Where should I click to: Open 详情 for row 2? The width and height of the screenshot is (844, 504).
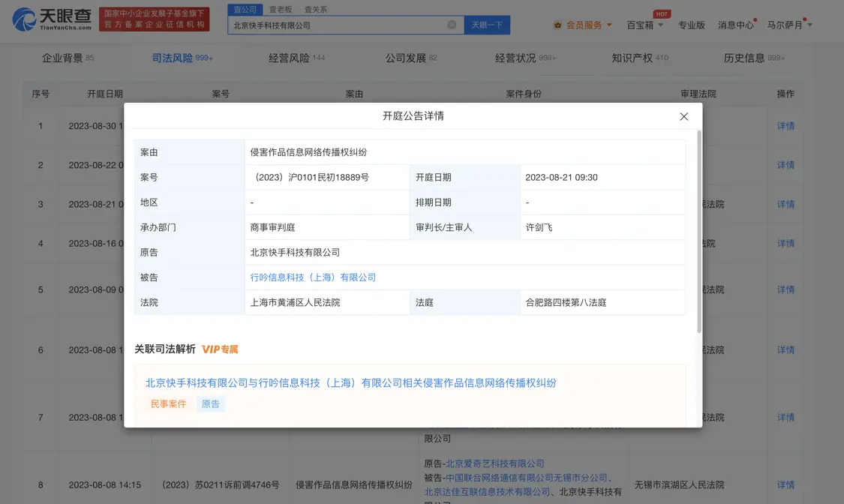coord(785,165)
